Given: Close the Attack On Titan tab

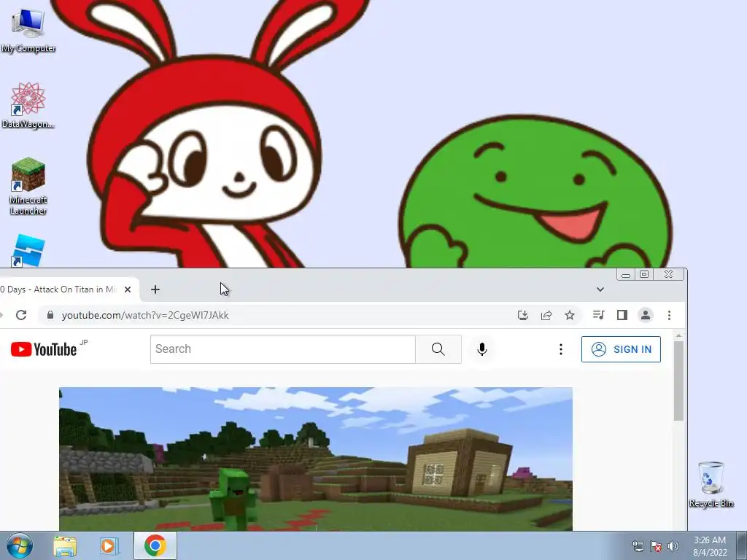Looking at the screenshot, I should [128, 289].
